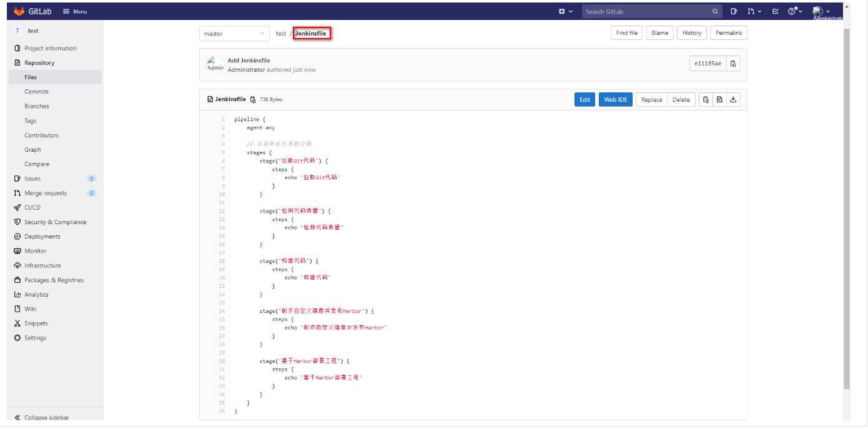Go to Commits in sidebar

[x=36, y=91]
